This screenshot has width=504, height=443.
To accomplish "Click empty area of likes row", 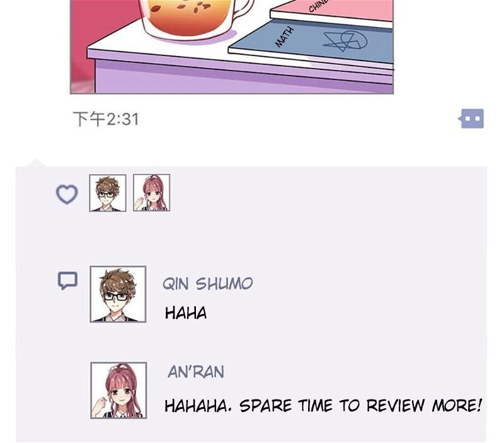I will (x=321, y=193).
